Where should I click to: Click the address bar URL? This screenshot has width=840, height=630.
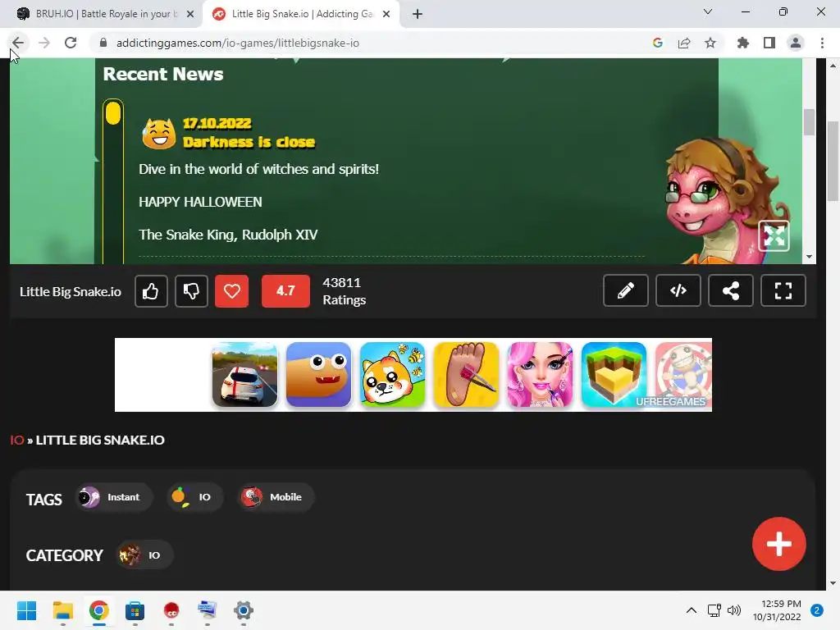[238, 43]
